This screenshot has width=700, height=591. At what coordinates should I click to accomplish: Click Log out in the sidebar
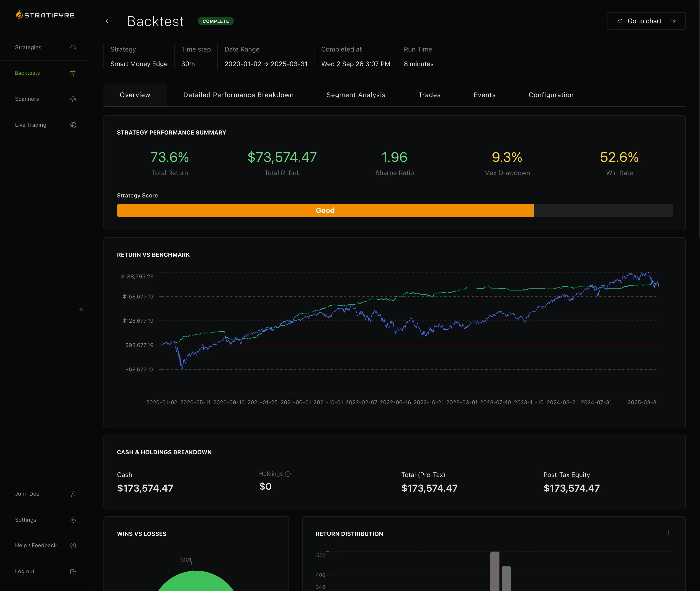point(45,572)
